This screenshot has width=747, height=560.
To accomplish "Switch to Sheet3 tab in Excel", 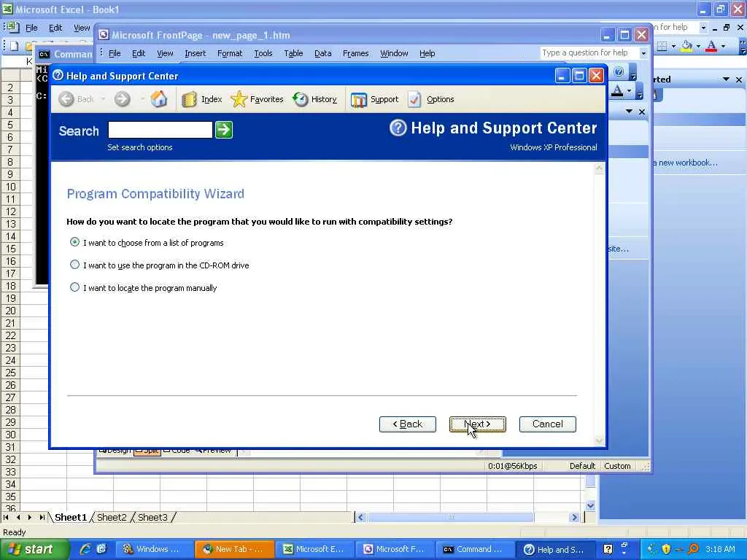I will coord(152,517).
